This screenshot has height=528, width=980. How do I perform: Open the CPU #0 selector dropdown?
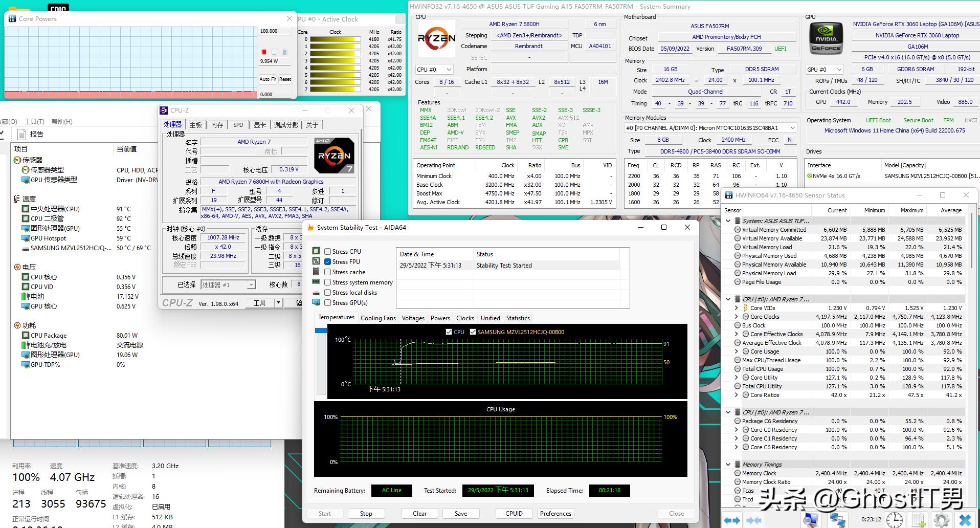tap(434, 70)
